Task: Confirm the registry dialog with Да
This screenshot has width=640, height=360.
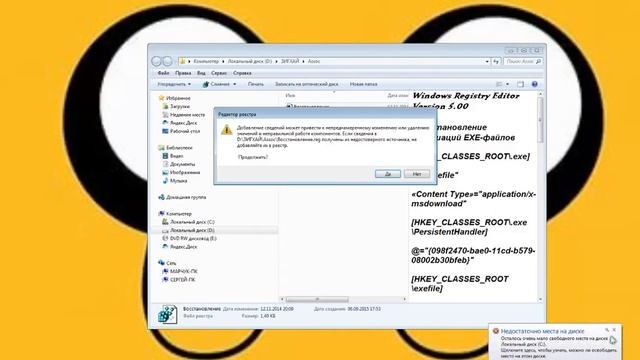Action: 388,174
